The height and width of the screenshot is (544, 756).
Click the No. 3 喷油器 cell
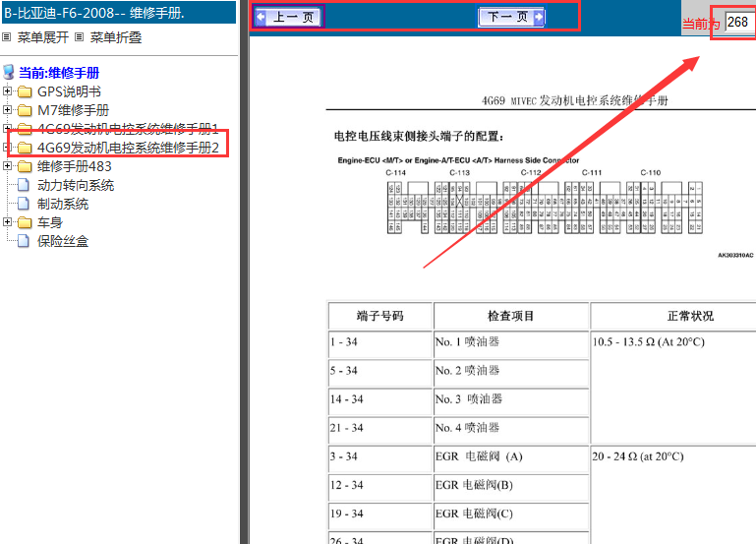[x=511, y=401]
